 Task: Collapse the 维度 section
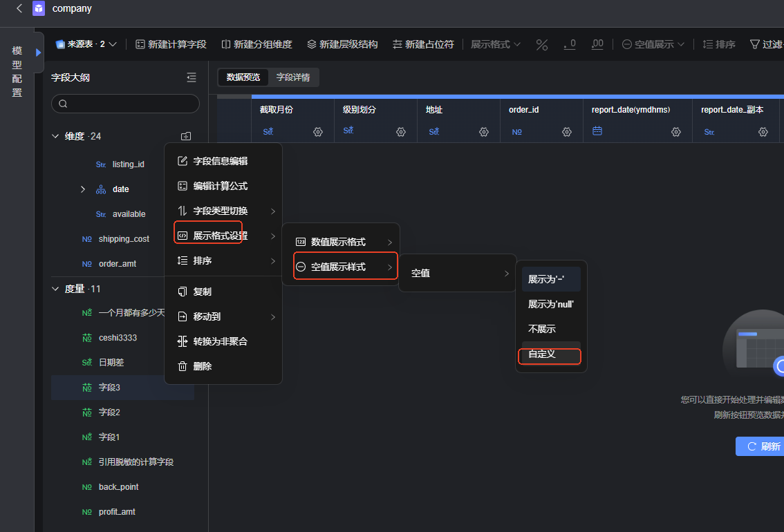55,136
